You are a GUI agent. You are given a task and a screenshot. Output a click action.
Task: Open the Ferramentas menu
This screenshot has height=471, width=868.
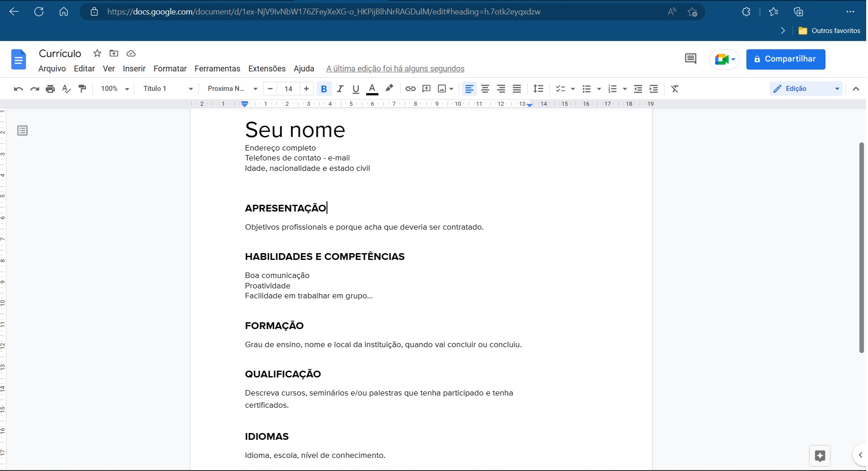pos(217,69)
